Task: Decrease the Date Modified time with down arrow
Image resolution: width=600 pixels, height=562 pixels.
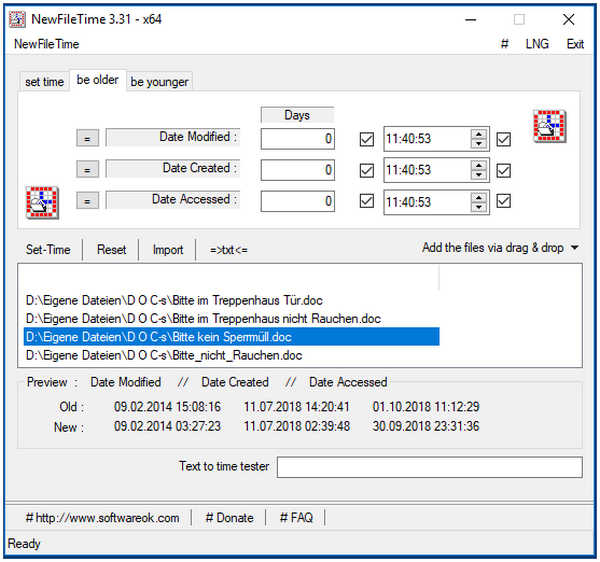Action: [479, 144]
